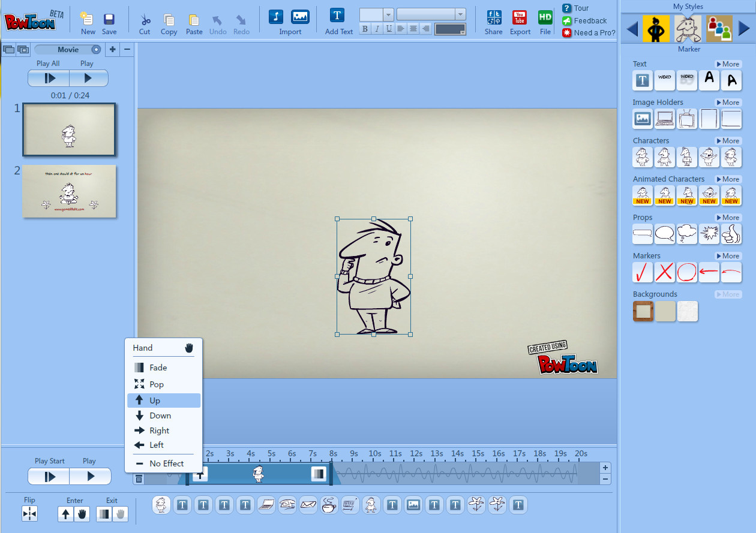Toggle the Flip object button
Screen dimensions: 756x533
[x=29, y=514]
